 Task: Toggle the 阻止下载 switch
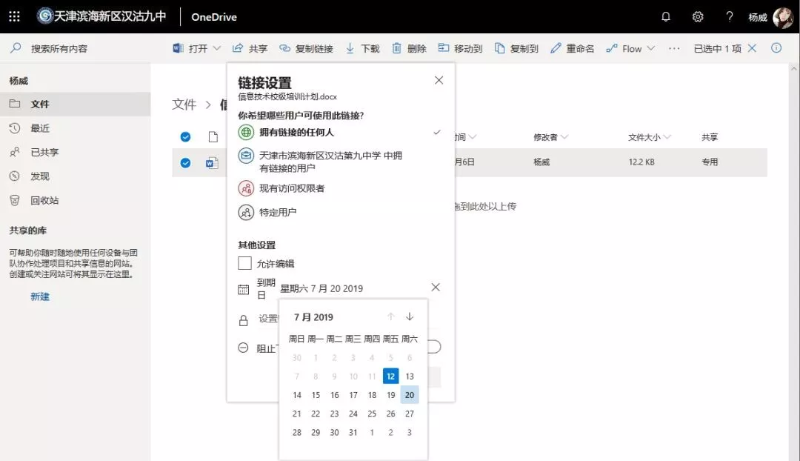click(x=432, y=347)
